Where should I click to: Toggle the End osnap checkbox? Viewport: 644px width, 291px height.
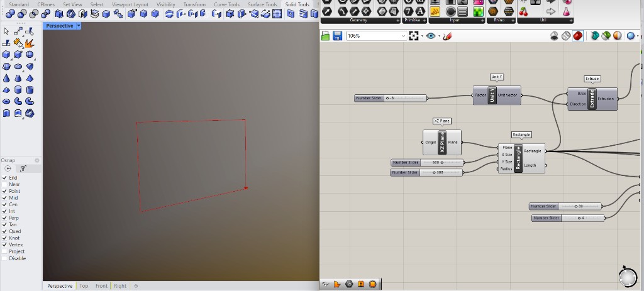click(4, 178)
